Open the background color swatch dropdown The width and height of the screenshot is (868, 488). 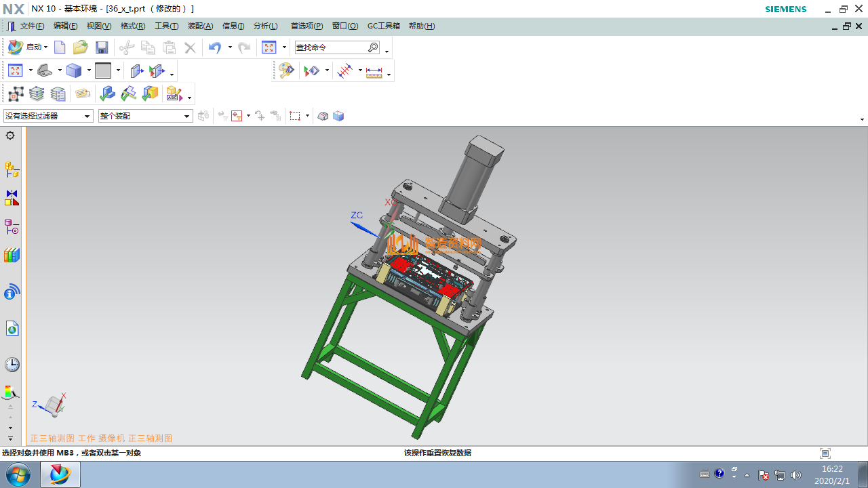pos(117,70)
